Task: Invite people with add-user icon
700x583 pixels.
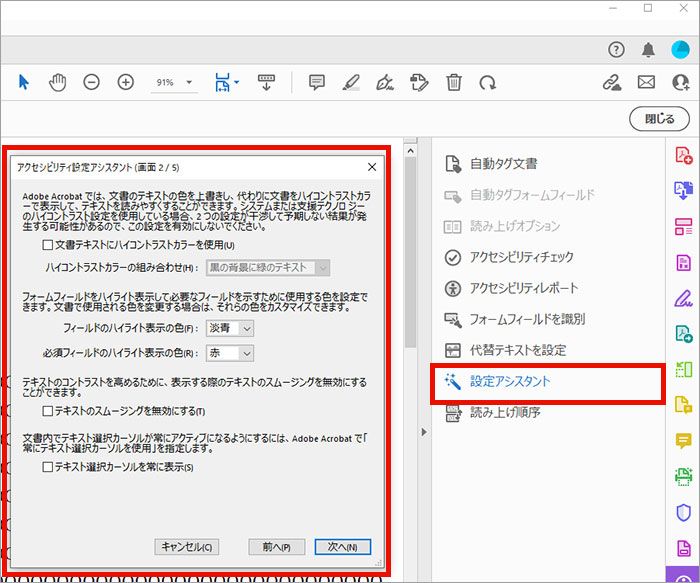Action: point(681,83)
